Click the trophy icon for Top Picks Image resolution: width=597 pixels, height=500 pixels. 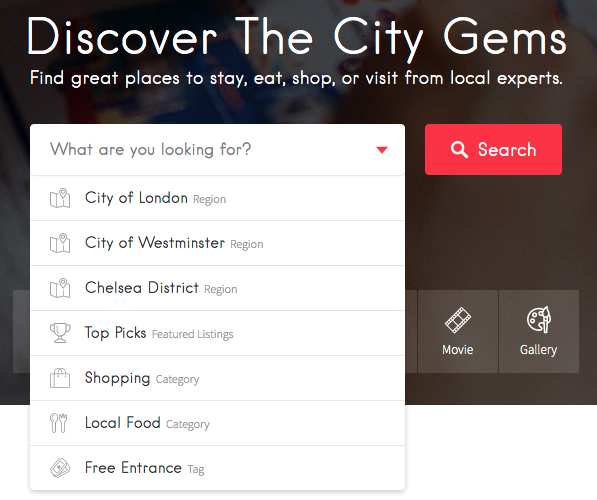pos(60,333)
